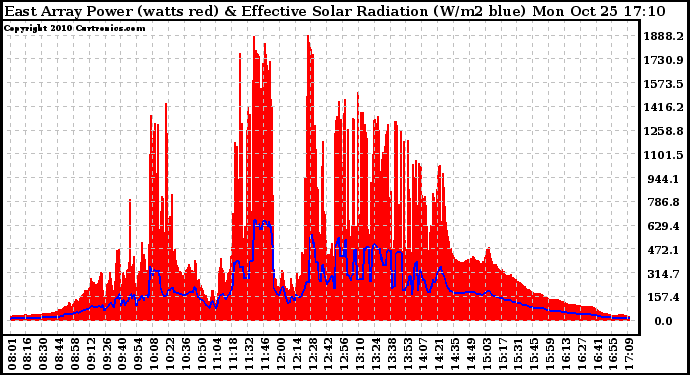
Task: Click the 12:28 time label
Action: click(x=312, y=354)
